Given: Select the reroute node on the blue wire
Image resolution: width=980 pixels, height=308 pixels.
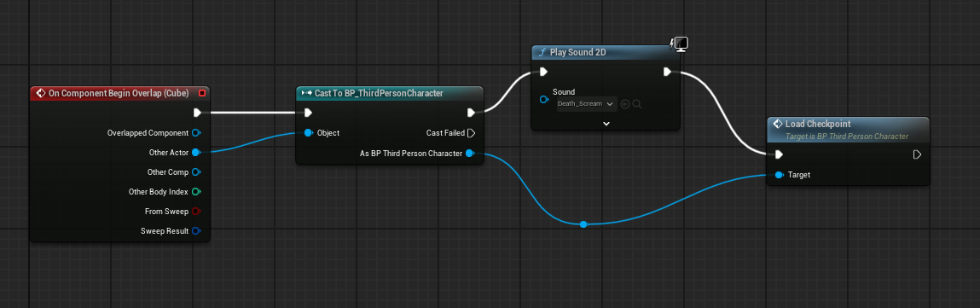Looking at the screenshot, I should pos(583,224).
